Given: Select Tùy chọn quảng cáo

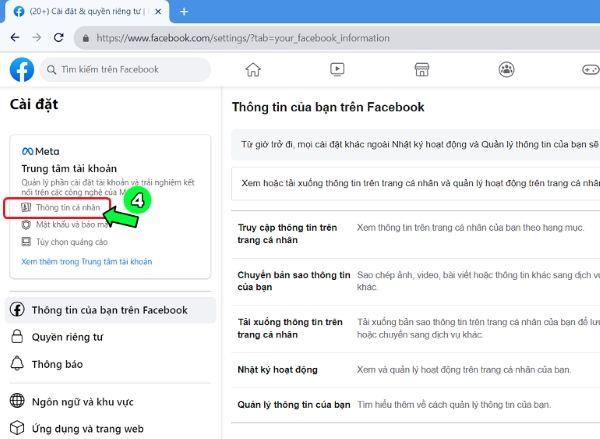Looking at the screenshot, I should pyautogui.click(x=72, y=242).
